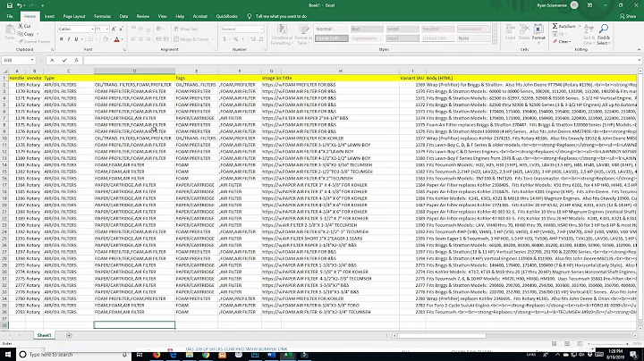Click the Save icon in the quick access toolbar

pos(10,5)
